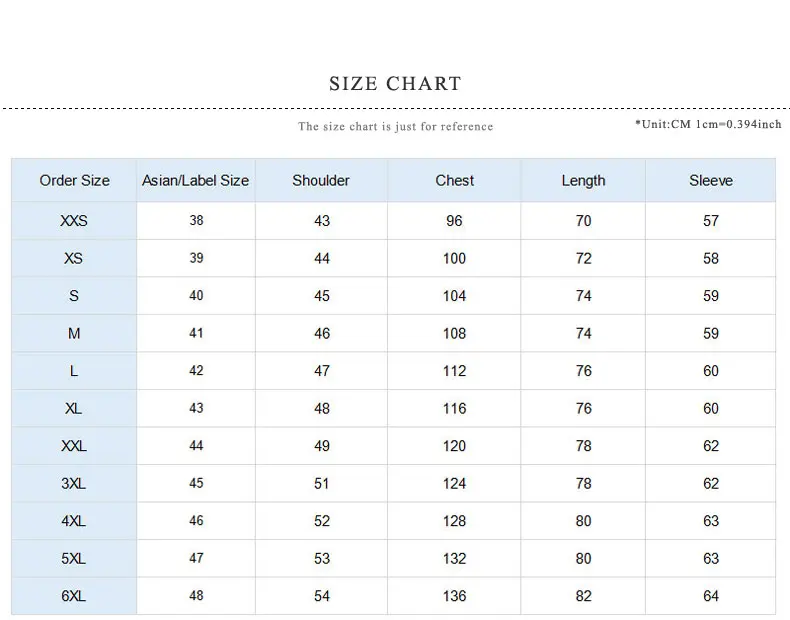Click sleeve value 58 in XS row
Screen dimensions: 790x620
click(x=711, y=258)
